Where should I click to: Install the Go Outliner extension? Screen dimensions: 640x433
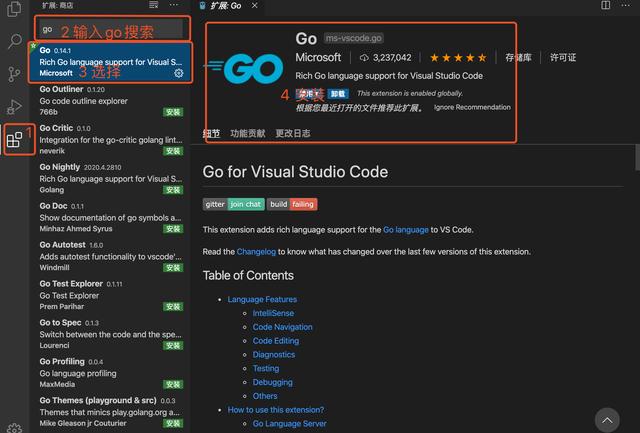tap(173, 112)
